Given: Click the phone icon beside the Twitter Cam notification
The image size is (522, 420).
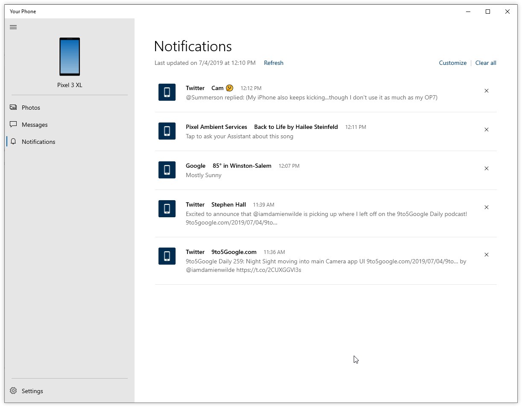Looking at the screenshot, I should click(167, 92).
